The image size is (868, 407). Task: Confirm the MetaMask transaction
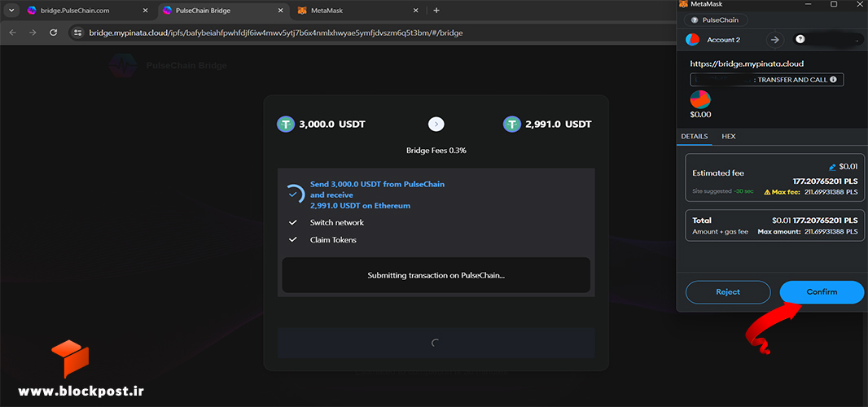(x=822, y=292)
